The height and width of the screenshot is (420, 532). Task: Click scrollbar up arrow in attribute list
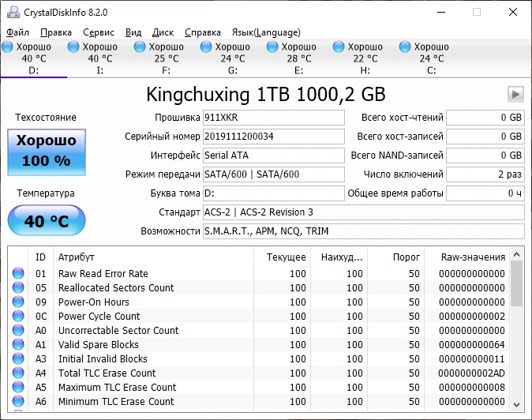click(517, 254)
